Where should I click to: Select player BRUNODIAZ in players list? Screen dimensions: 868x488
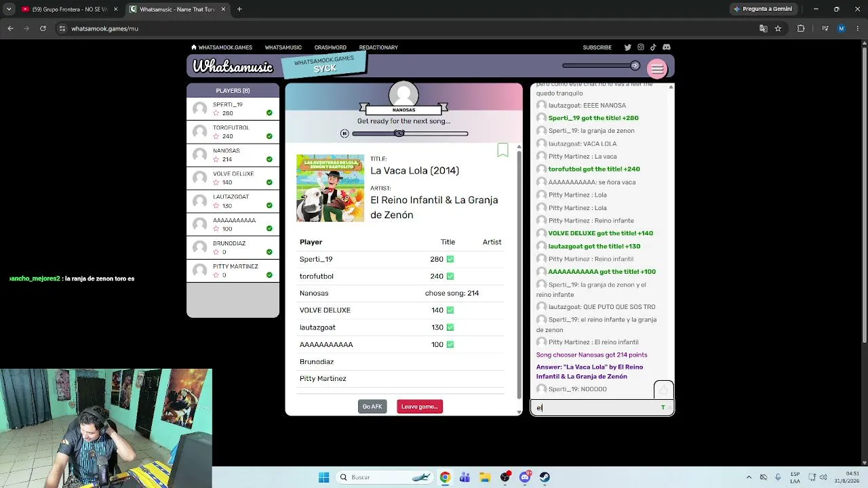(233, 247)
